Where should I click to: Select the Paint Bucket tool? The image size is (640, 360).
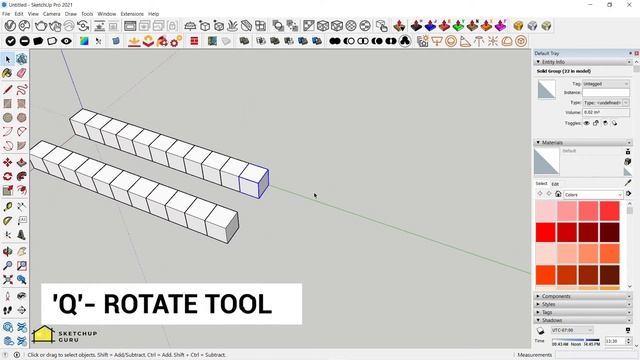pyautogui.click(x=7, y=73)
